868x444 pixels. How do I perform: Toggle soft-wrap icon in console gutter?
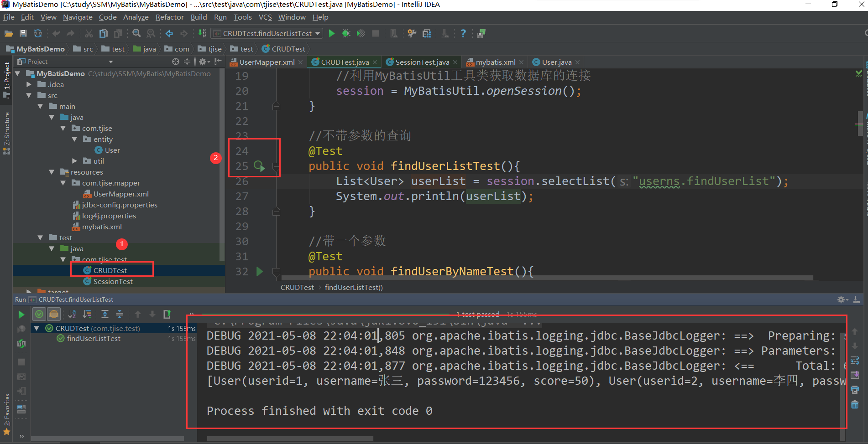point(855,361)
